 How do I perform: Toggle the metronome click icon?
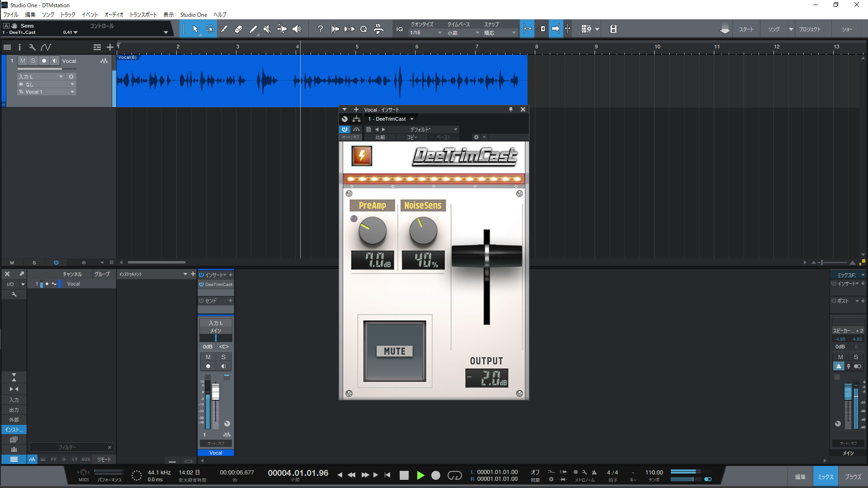click(594, 472)
